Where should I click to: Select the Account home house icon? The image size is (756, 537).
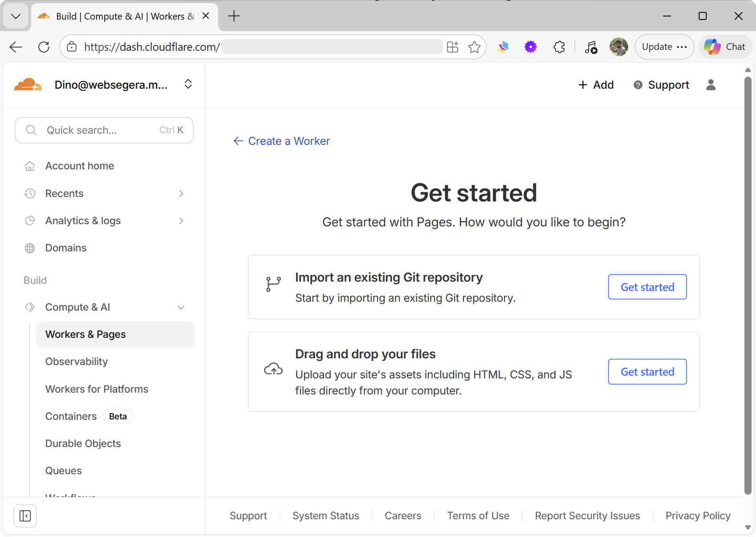click(29, 165)
